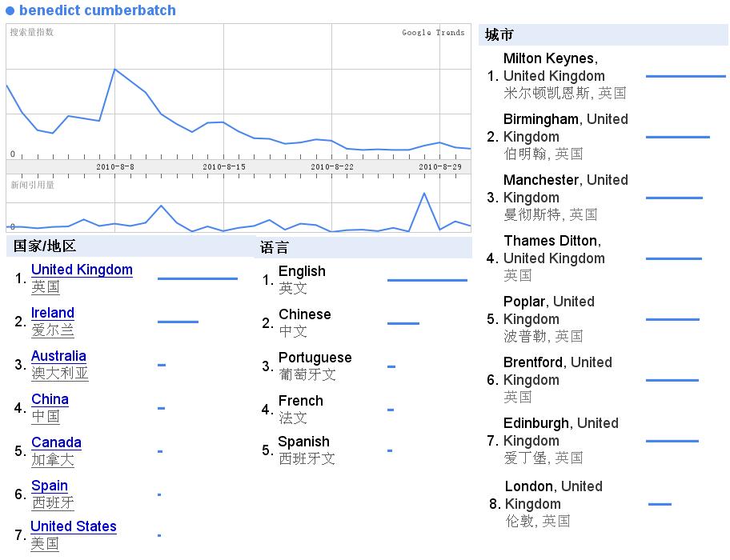Select the Milton Keynes city entry
The image size is (730, 560).
(x=554, y=67)
